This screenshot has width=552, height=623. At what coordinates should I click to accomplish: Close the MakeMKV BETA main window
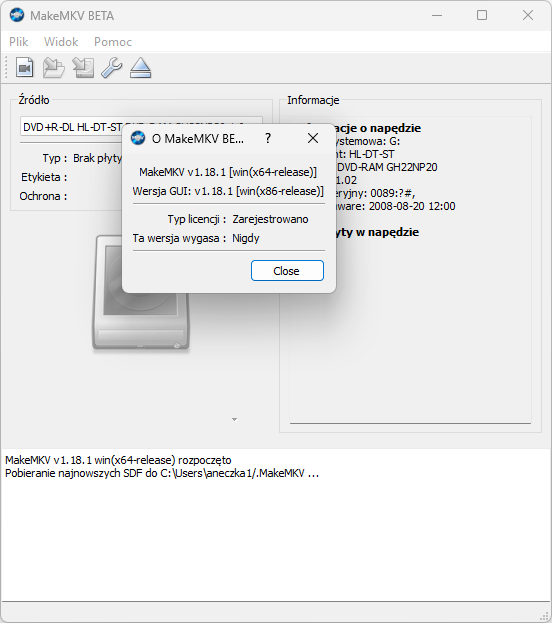click(x=528, y=15)
